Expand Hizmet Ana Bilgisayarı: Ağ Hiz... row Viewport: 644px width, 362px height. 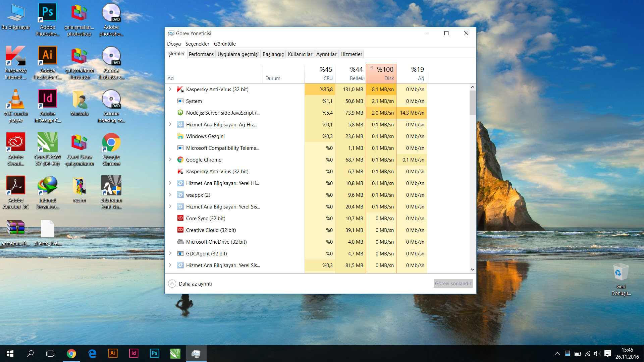click(x=170, y=124)
